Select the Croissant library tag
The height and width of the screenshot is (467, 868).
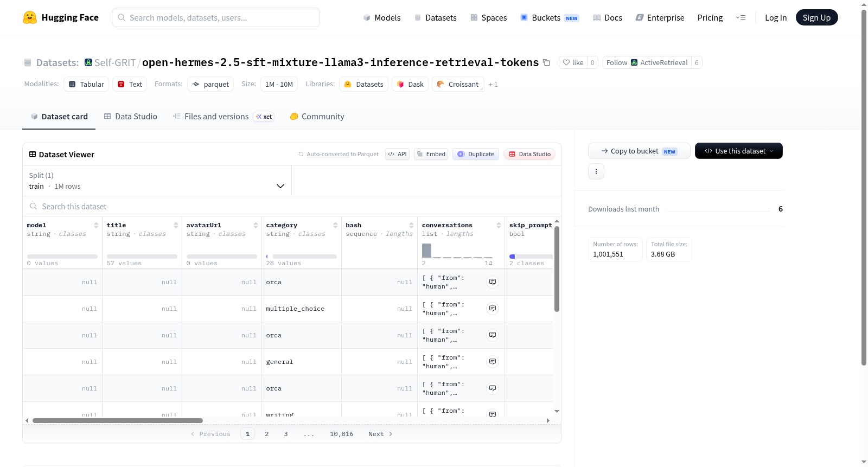[x=458, y=84]
